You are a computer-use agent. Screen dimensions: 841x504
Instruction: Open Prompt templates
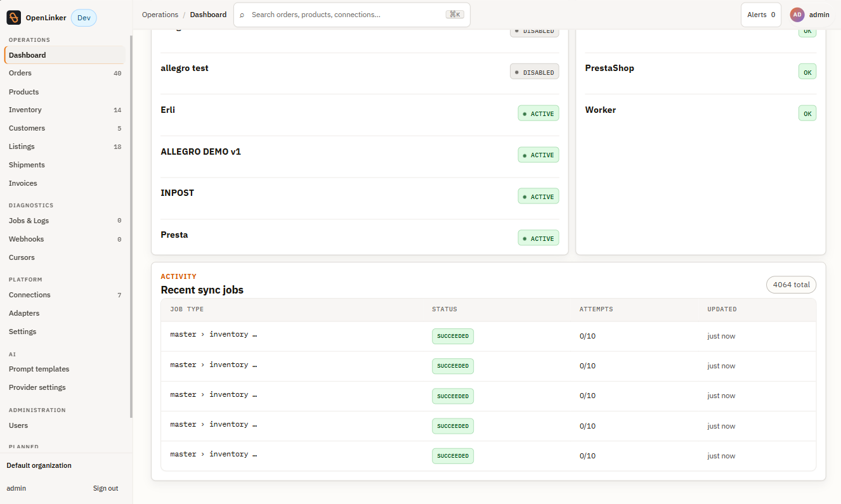pyautogui.click(x=65, y=369)
